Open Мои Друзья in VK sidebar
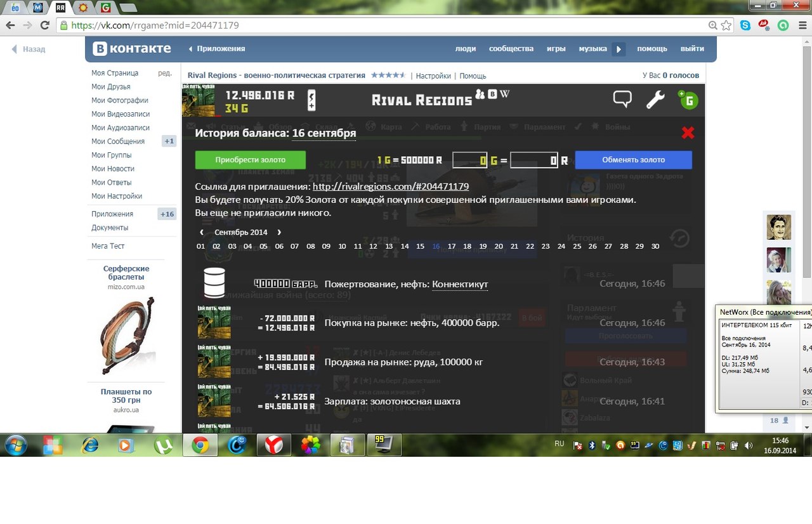 coord(111,86)
